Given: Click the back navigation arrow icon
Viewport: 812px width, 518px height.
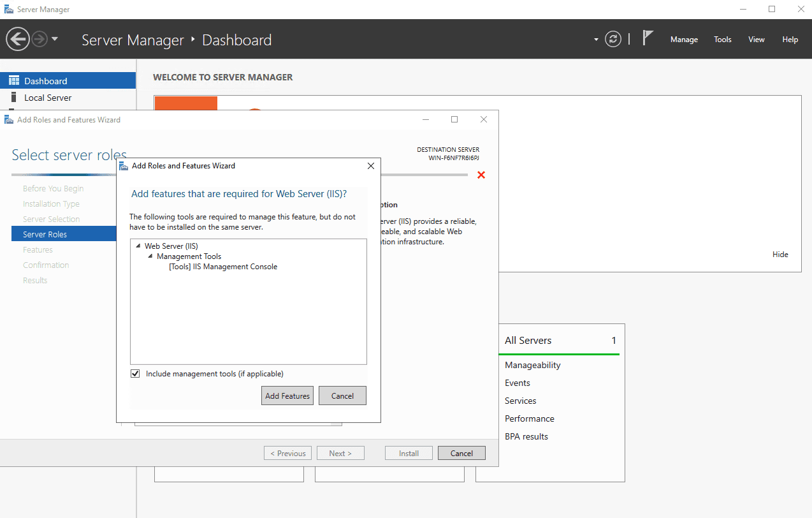Looking at the screenshot, I should pos(18,40).
